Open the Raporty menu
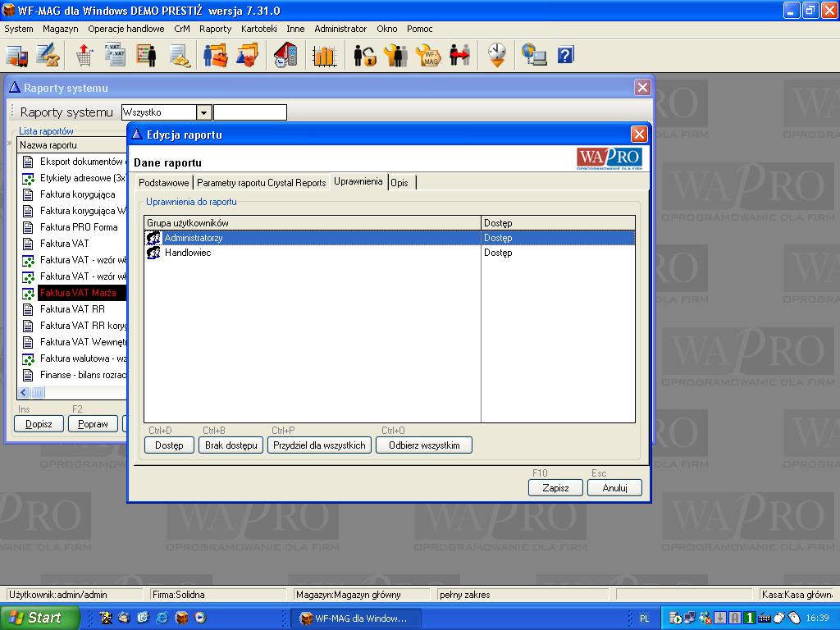Screen dimensions: 840x630 point(215,29)
